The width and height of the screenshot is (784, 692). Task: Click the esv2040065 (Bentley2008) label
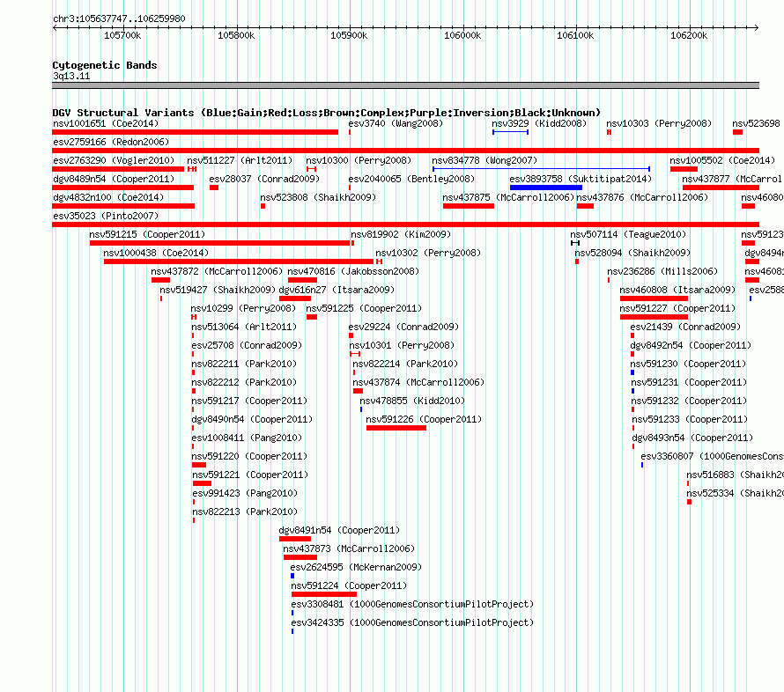tap(411, 179)
